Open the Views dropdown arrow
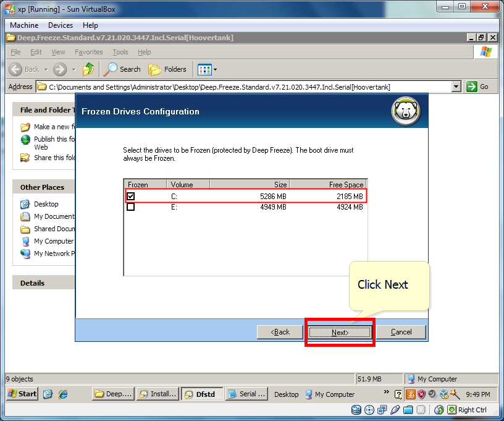This screenshot has height=421, width=504. (215, 69)
